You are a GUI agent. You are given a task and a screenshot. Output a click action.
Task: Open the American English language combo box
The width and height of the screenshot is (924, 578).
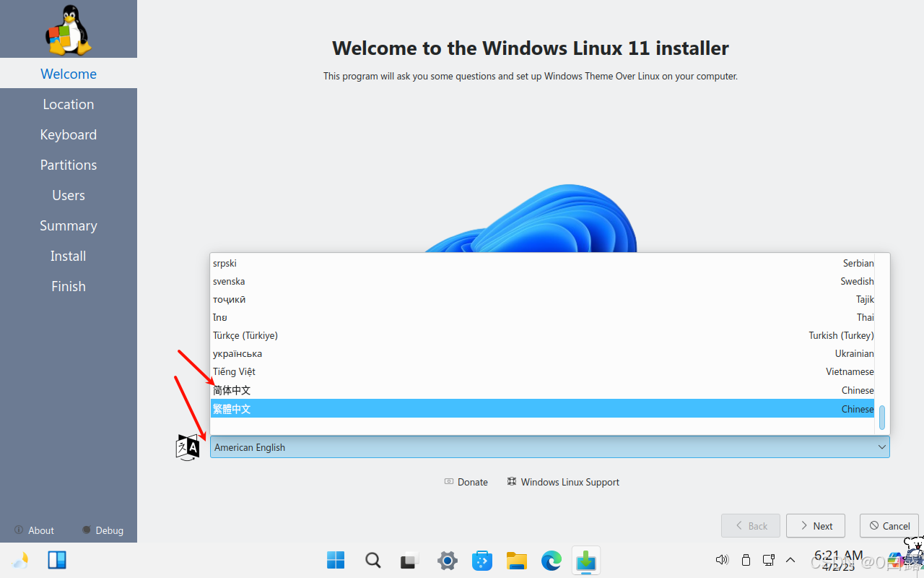click(x=549, y=447)
